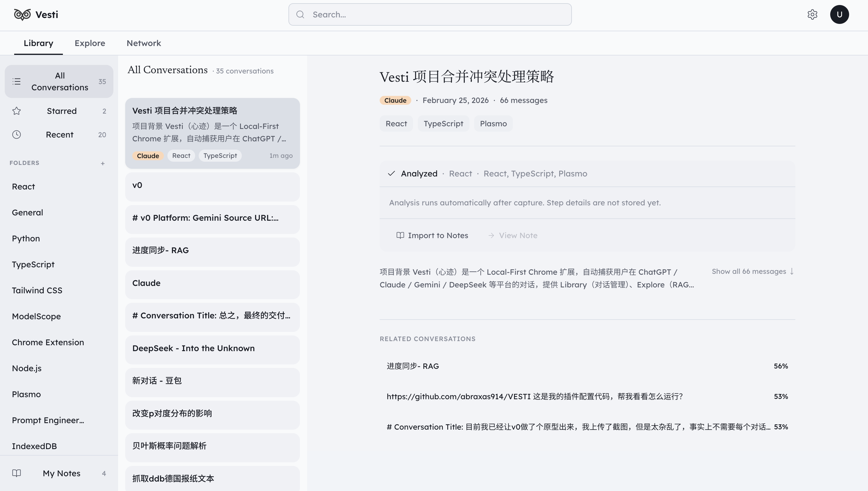Click the TypeScript tag on the selected card
This screenshot has width=868, height=491.
pos(220,156)
